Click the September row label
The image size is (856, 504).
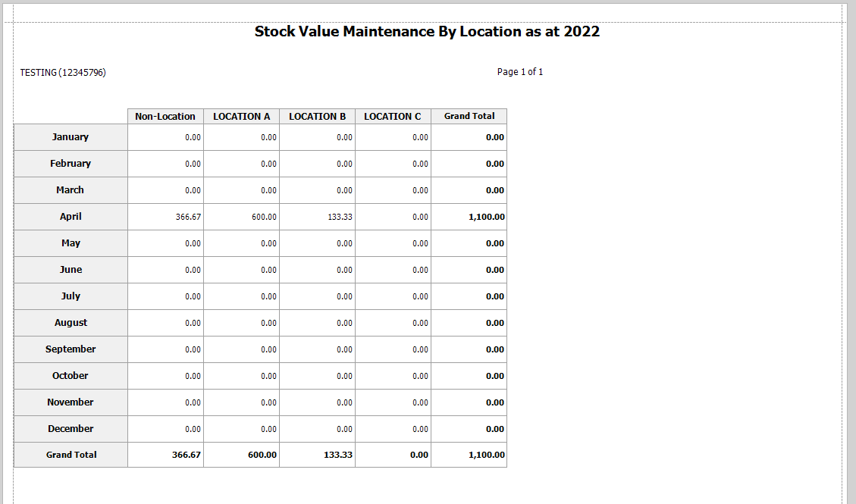pyautogui.click(x=71, y=349)
